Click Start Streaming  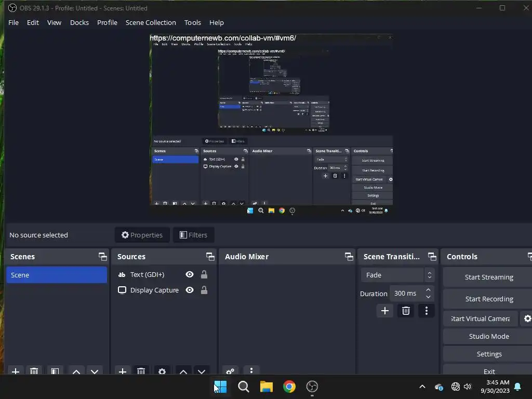tap(488, 277)
